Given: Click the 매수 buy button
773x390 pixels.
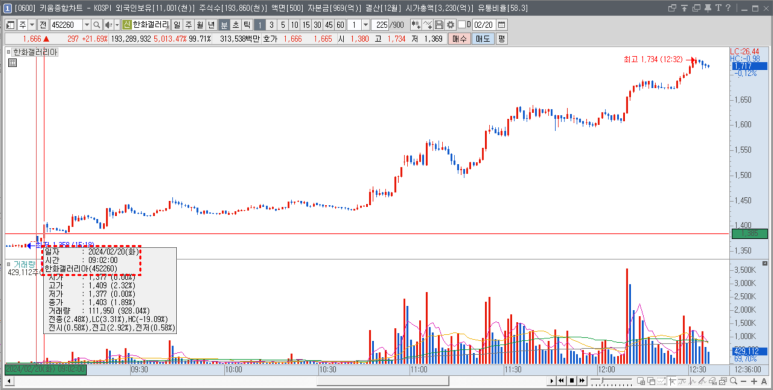Looking at the screenshot, I should pos(459,38).
